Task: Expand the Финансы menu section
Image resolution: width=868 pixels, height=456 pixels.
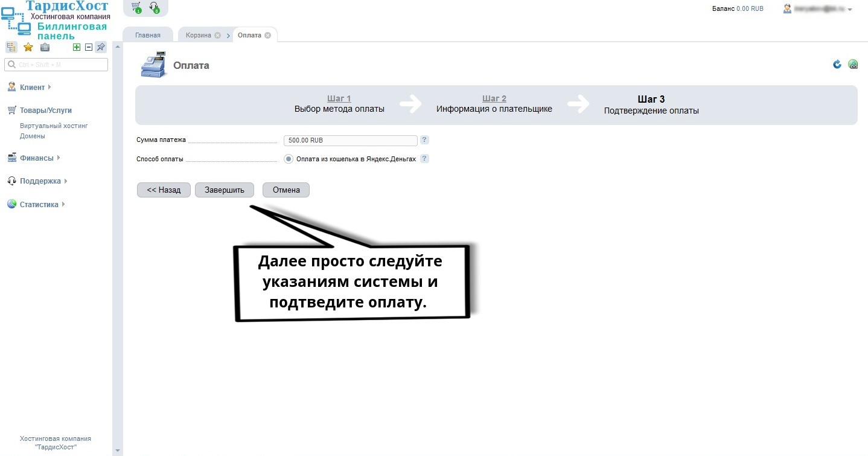Action: 36,158
